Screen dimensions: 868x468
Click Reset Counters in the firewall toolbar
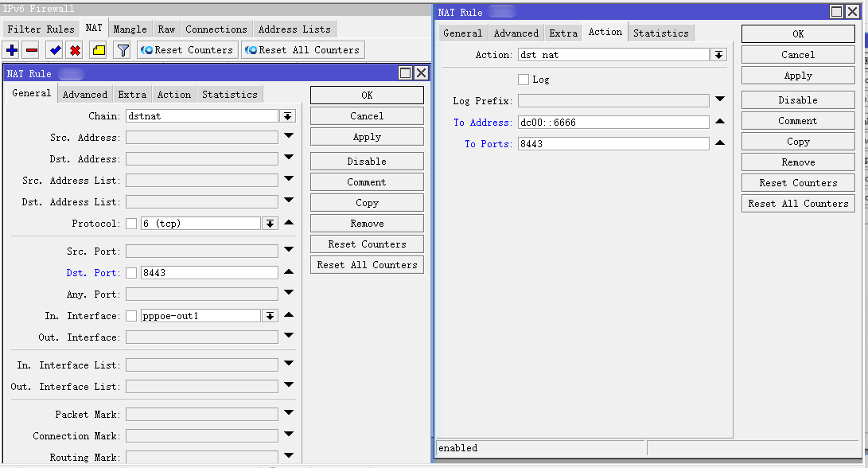188,50
